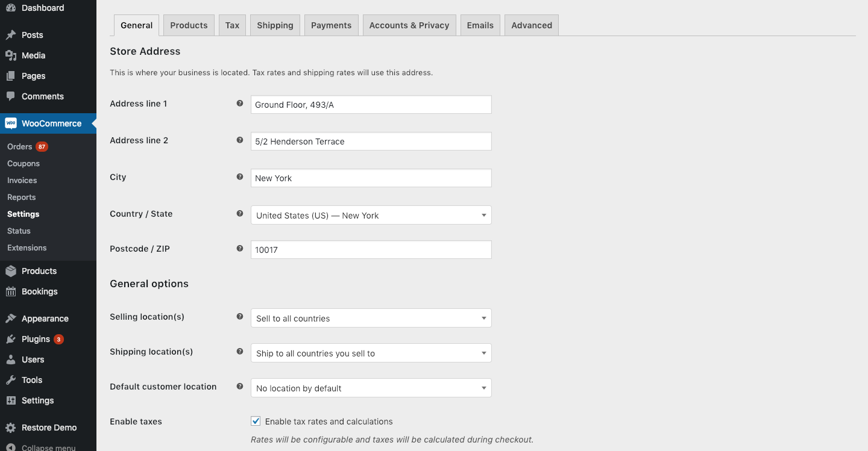The width and height of the screenshot is (868, 451).
Task: Switch to the Payments tab
Action: tap(332, 25)
